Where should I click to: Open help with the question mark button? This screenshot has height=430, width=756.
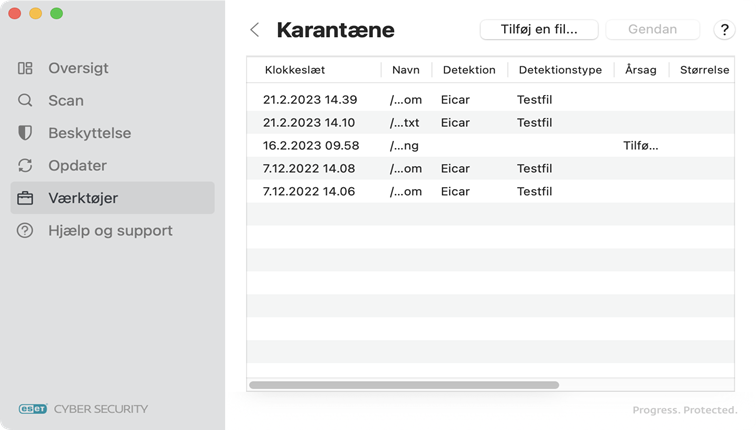click(724, 30)
